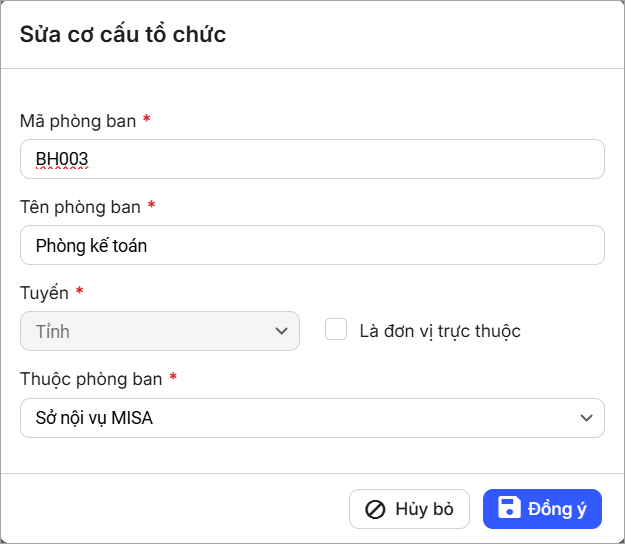Place cursor on the "BH003" text

click(63, 159)
